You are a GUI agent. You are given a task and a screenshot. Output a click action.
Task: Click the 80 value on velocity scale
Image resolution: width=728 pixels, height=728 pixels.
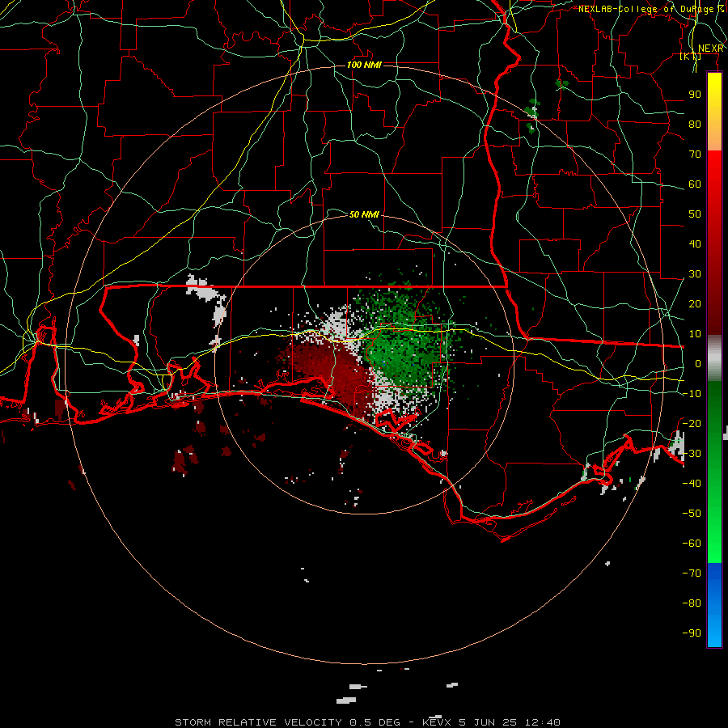click(695, 124)
